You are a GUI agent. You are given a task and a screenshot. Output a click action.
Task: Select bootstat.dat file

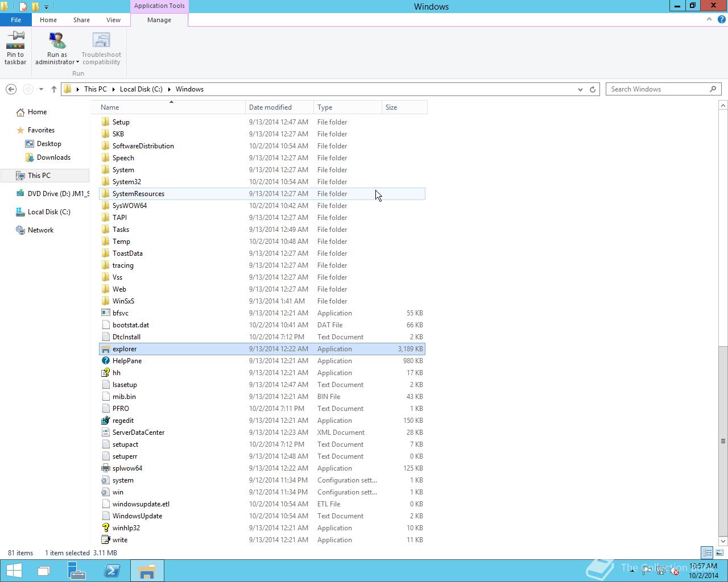pyautogui.click(x=262, y=325)
